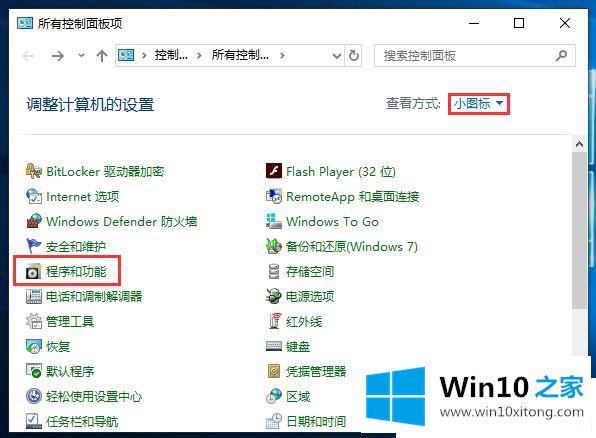Image resolution: width=596 pixels, height=438 pixels.
Task: Open the window system menu icon
Action: click(25, 23)
